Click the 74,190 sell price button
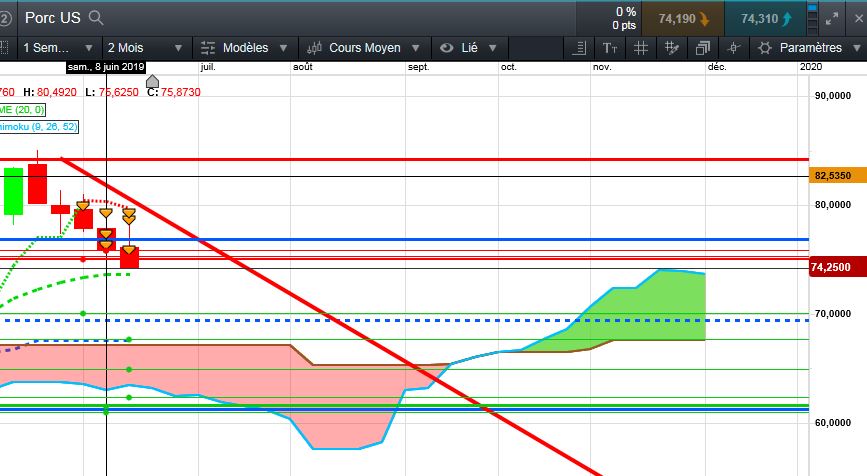This screenshot has height=476, width=867. (x=683, y=19)
